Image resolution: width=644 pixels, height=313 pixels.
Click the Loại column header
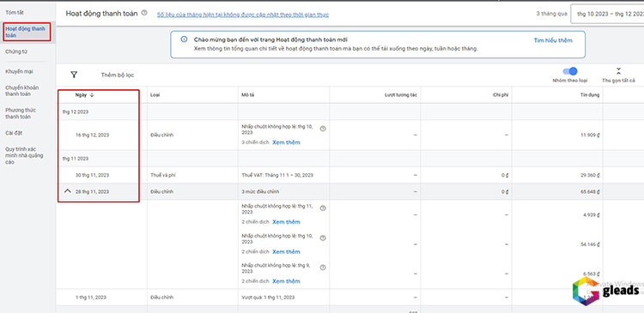(x=155, y=95)
